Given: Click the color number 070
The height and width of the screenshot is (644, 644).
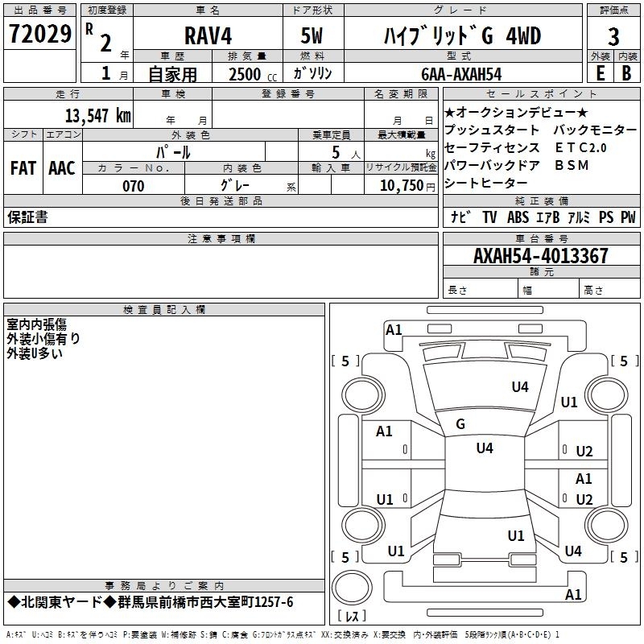Looking at the screenshot, I should coord(133,186).
